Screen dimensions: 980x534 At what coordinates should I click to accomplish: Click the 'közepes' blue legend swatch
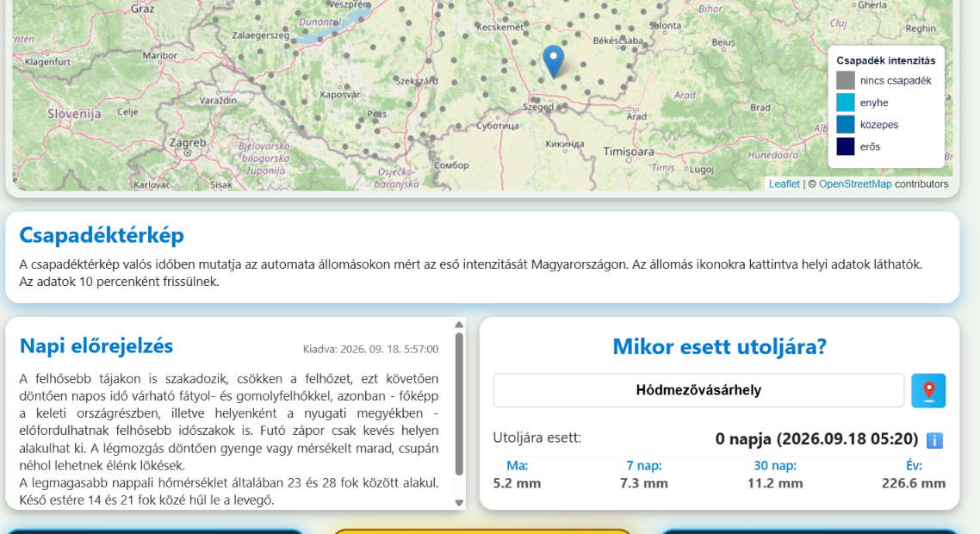pos(845,124)
